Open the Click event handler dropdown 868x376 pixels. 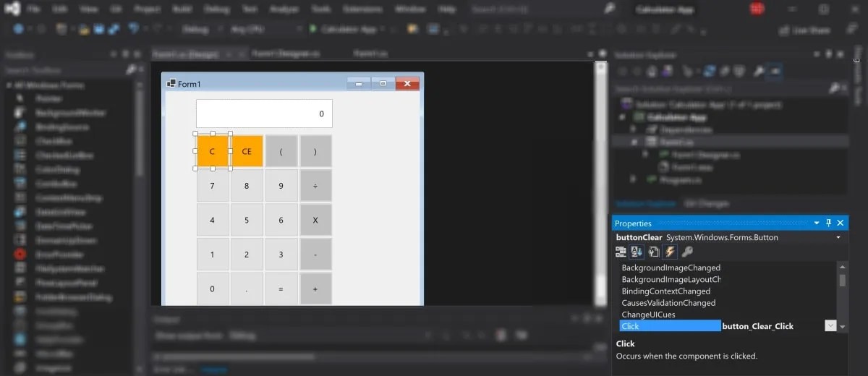tap(831, 326)
